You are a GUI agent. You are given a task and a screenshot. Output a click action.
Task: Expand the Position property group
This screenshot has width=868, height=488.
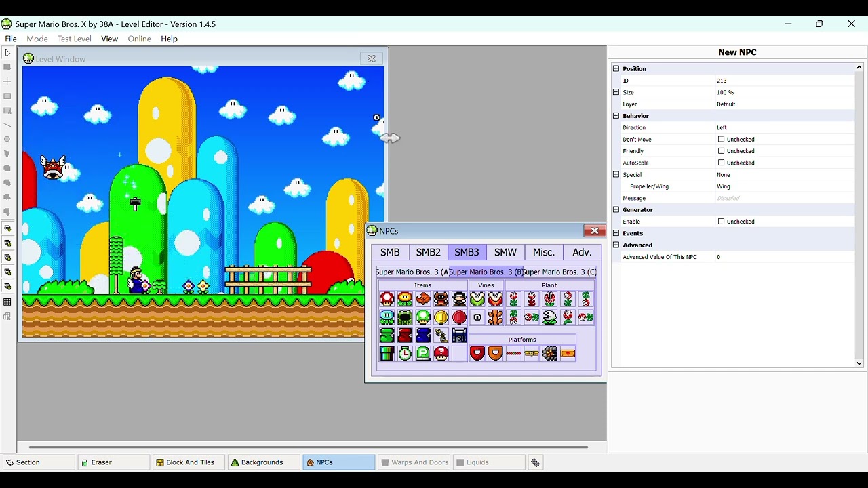pyautogui.click(x=616, y=68)
